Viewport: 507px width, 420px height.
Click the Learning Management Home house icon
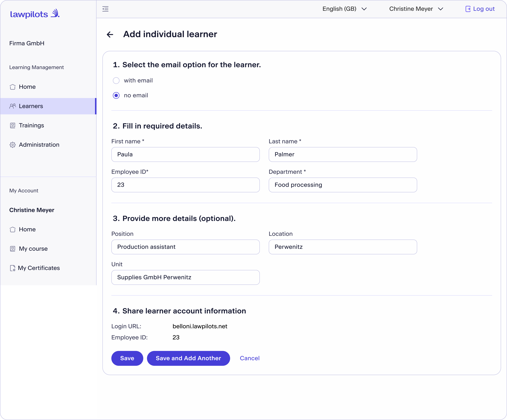13,87
